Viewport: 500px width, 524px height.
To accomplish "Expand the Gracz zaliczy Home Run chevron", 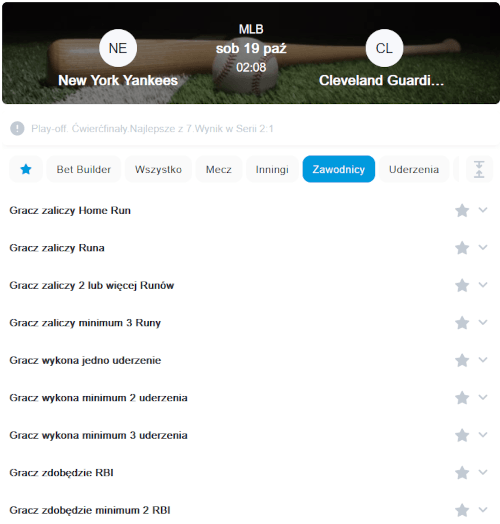I will pyautogui.click(x=483, y=210).
